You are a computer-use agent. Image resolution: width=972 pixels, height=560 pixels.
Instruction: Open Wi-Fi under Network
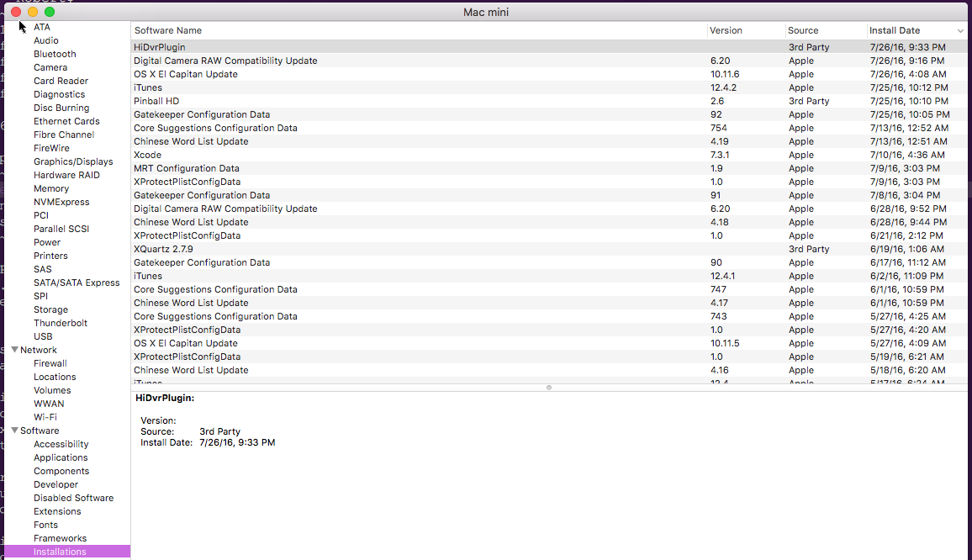coord(45,417)
